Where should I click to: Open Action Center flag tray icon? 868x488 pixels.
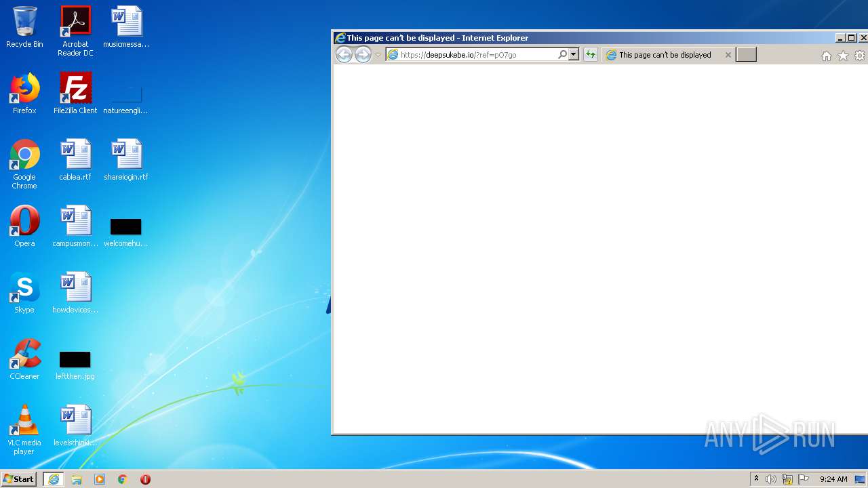[804, 479]
